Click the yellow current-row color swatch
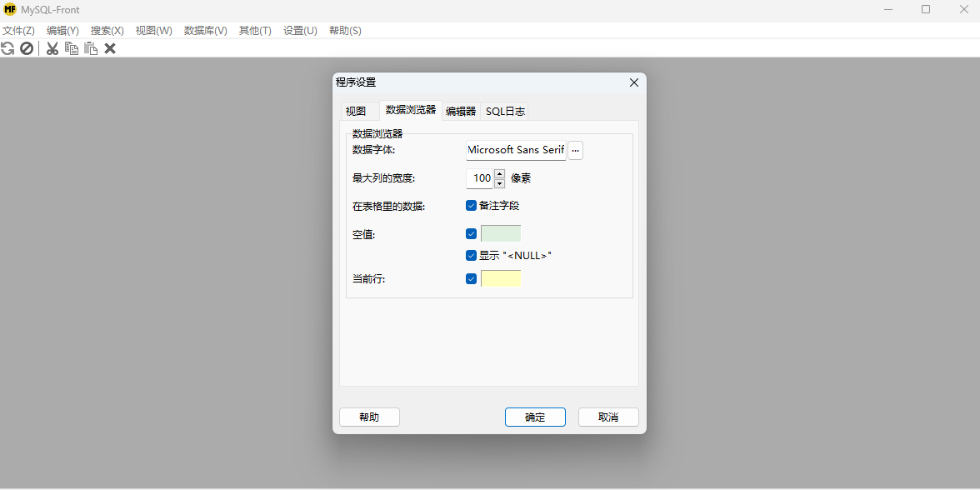 click(501, 278)
